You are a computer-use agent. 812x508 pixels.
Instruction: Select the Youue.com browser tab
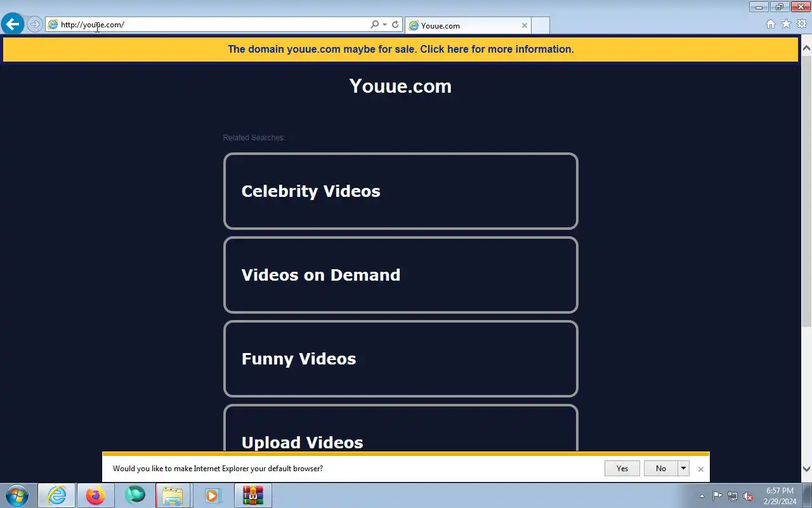click(x=468, y=25)
